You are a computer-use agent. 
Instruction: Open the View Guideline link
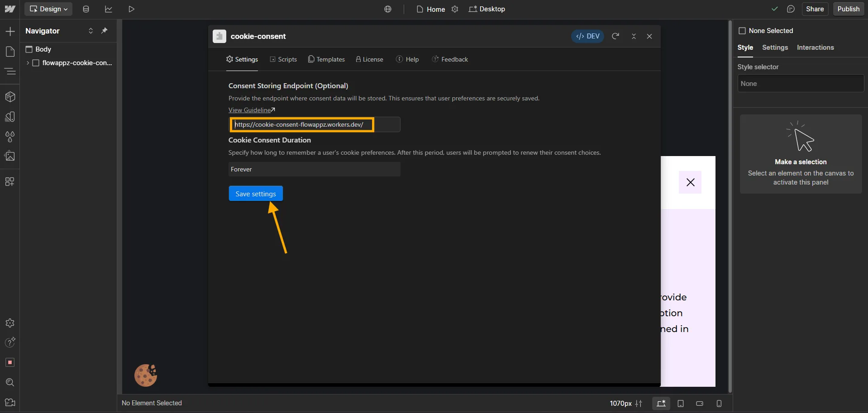point(252,110)
